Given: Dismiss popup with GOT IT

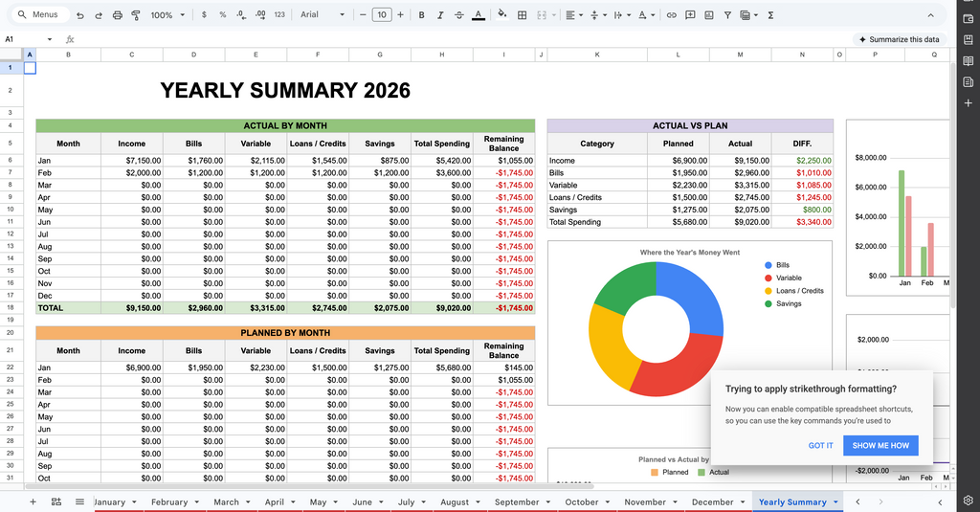Looking at the screenshot, I should (820, 446).
